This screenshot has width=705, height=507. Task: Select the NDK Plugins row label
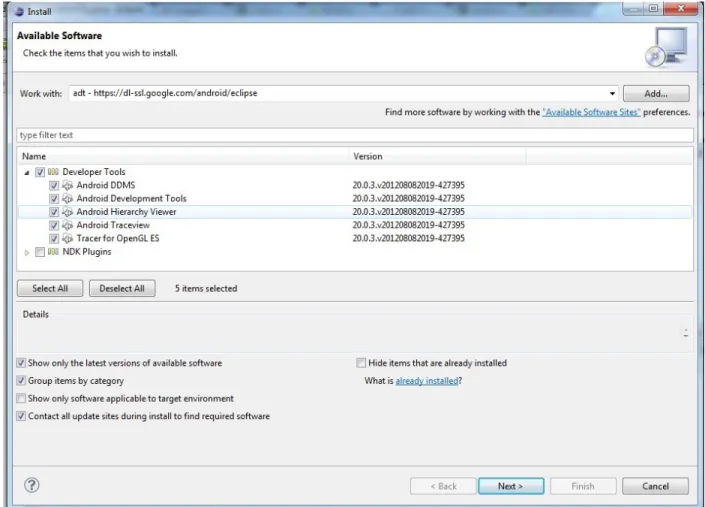click(x=87, y=252)
